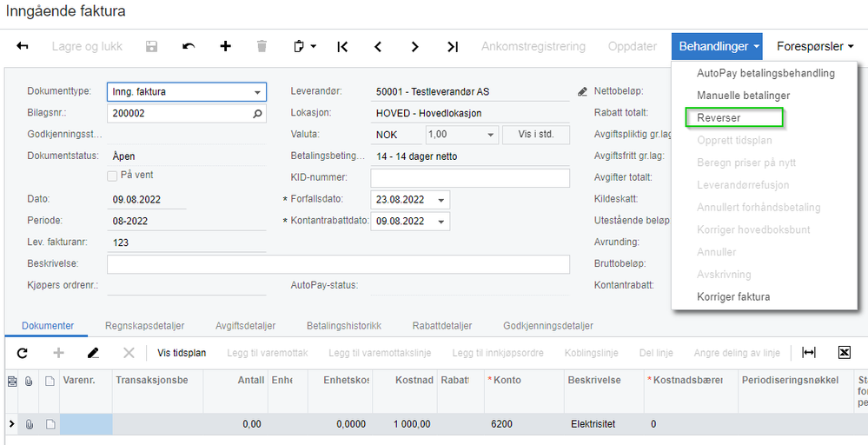Delete row with grid X icon
This screenshot has width=868, height=445.
click(129, 353)
